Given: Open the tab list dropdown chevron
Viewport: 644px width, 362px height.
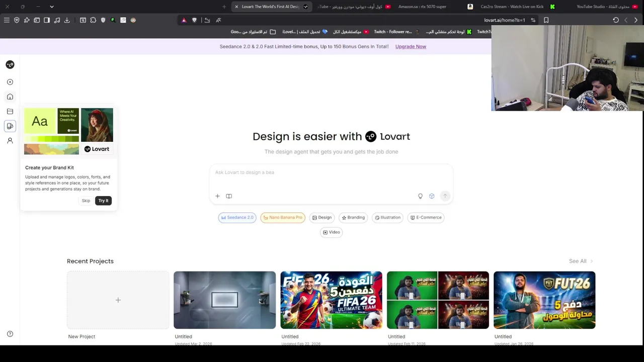Looking at the screenshot, I should [51, 7].
